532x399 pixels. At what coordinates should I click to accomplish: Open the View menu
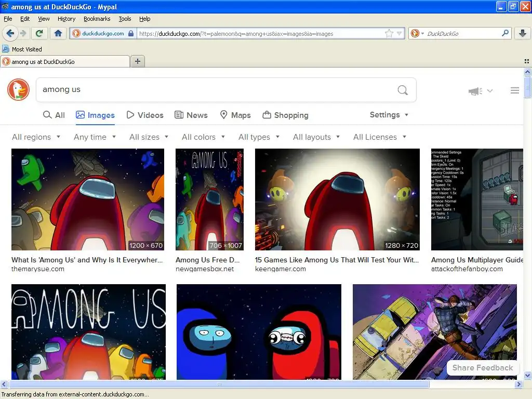(x=44, y=19)
